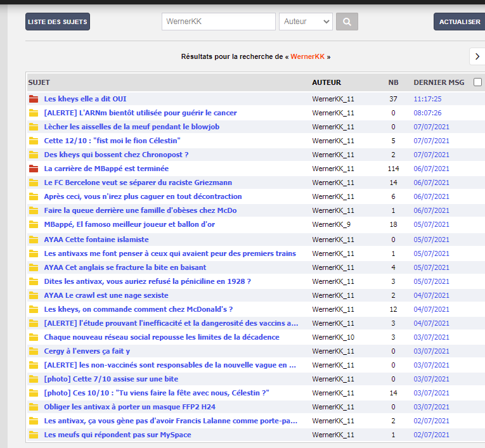The width and height of the screenshot is (485, 448).
Task: Click the orange WernerKK search term
Action: click(307, 56)
